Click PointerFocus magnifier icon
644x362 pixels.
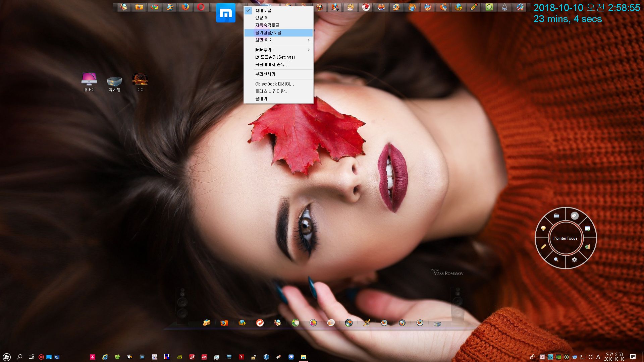[556, 259]
